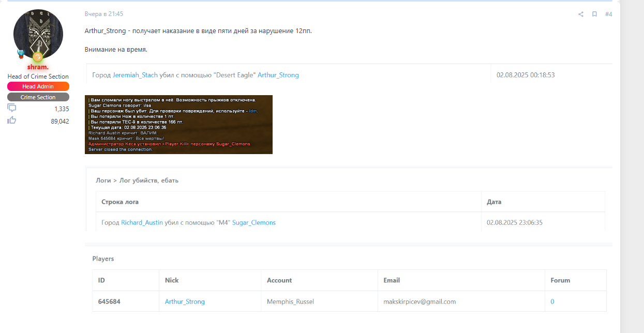The image size is (644, 333).
Task: Click the post timestamp Вчера в 21:45
Action: click(104, 14)
